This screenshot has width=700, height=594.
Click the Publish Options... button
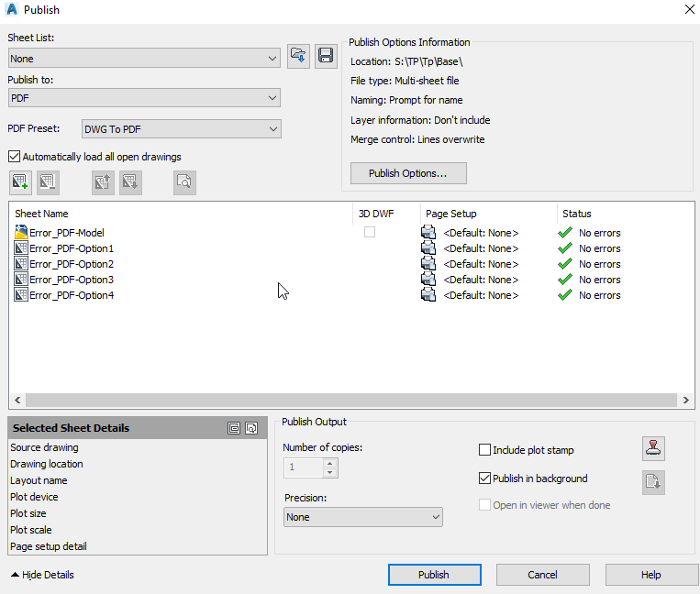coord(408,173)
